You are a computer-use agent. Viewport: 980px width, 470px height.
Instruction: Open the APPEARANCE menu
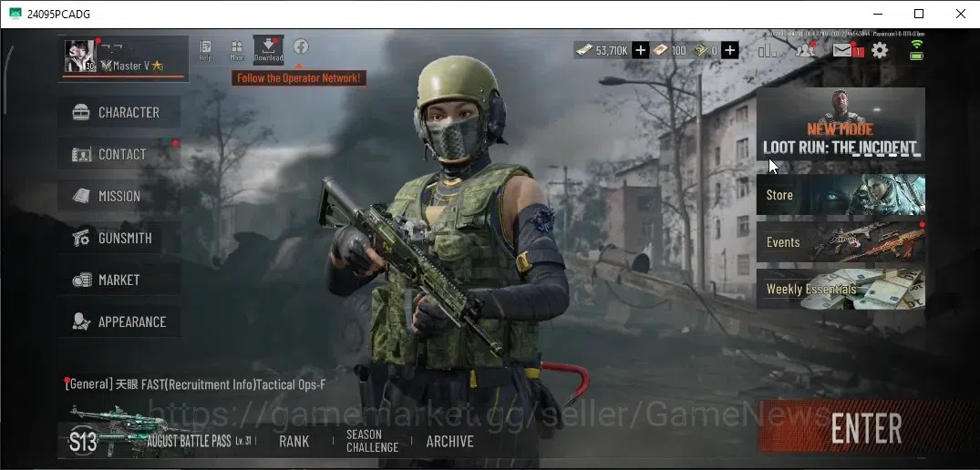[x=119, y=322]
